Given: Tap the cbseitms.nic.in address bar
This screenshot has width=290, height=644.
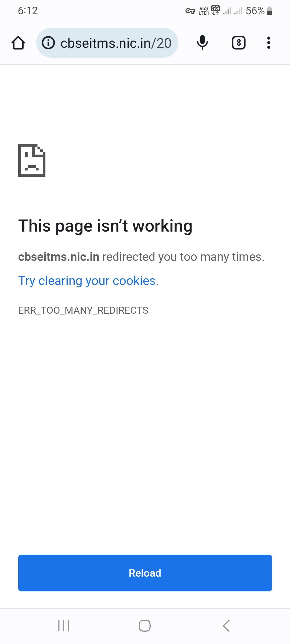Looking at the screenshot, I should tap(107, 43).
